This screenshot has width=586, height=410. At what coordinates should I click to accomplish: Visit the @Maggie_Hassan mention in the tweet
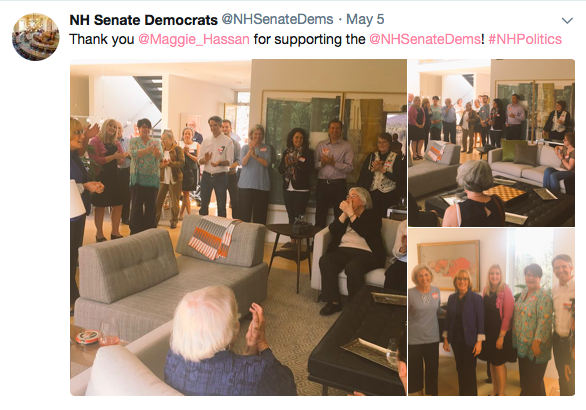point(194,39)
